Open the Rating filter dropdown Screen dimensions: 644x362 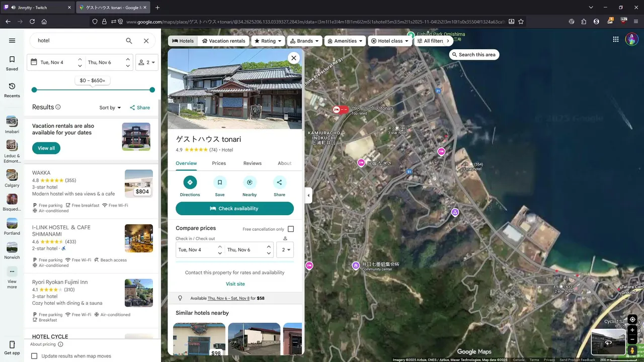[x=268, y=41]
